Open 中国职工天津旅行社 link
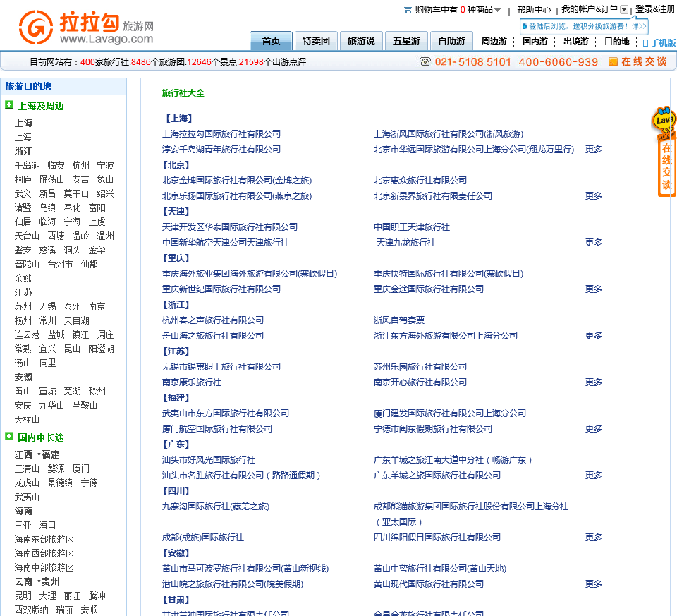677x616 pixels. tap(411, 227)
